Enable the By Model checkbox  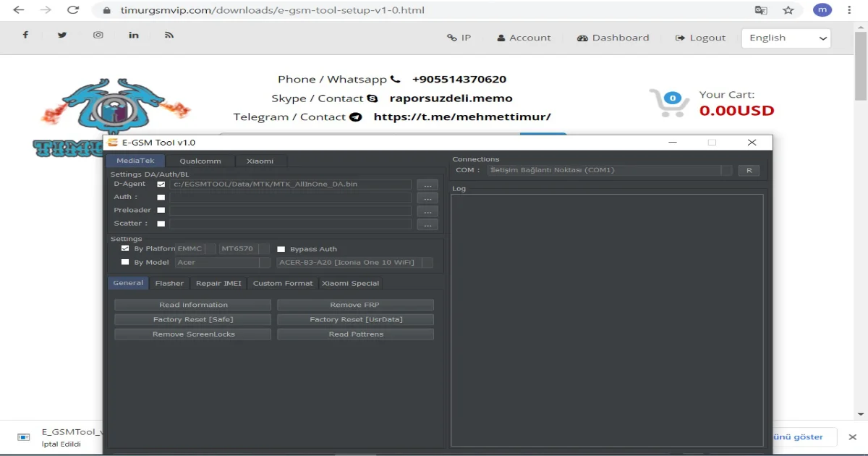tap(125, 262)
